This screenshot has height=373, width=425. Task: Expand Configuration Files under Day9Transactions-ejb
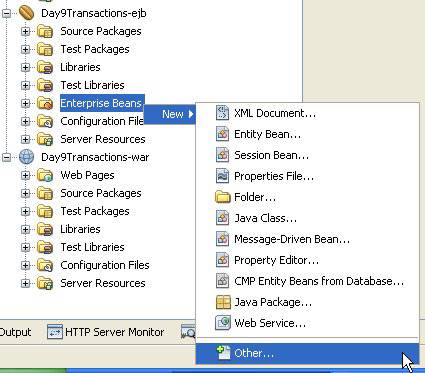point(25,121)
